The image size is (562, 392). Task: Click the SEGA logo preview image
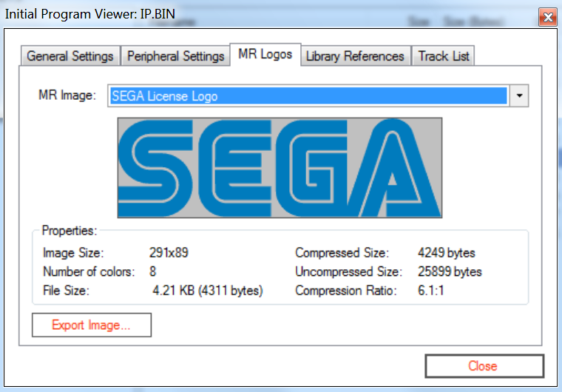[x=280, y=167]
